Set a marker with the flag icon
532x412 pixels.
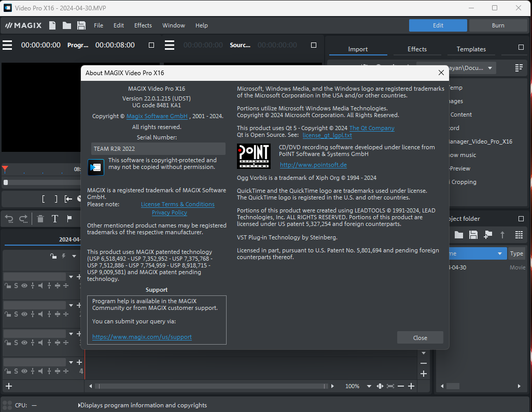point(69,219)
